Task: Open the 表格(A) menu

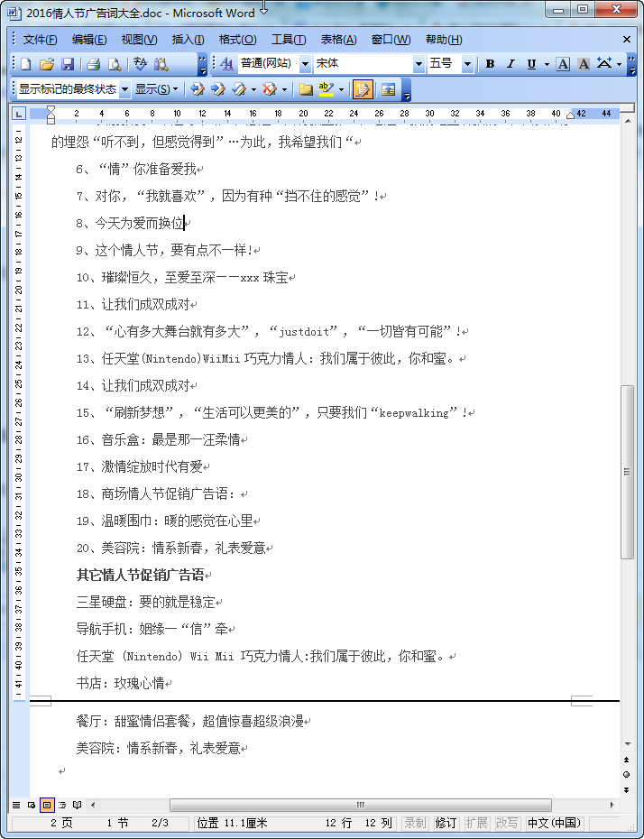Action: coord(338,40)
